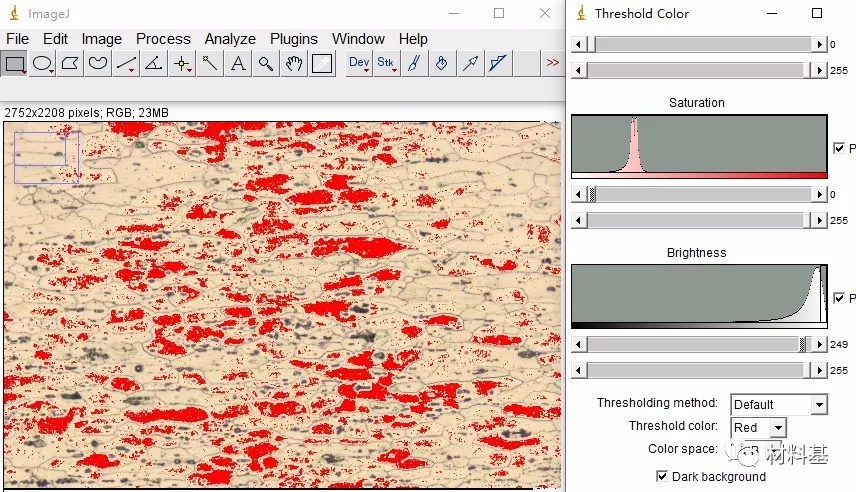Viewport: 856px width, 492px height.
Task: Open the Threshold color dropdown
Action: [x=758, y=427]
